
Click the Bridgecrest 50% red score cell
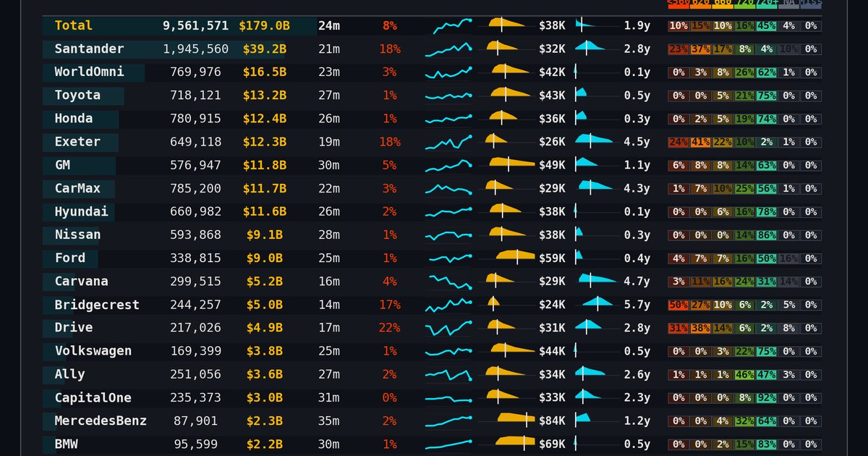(678, 305)
